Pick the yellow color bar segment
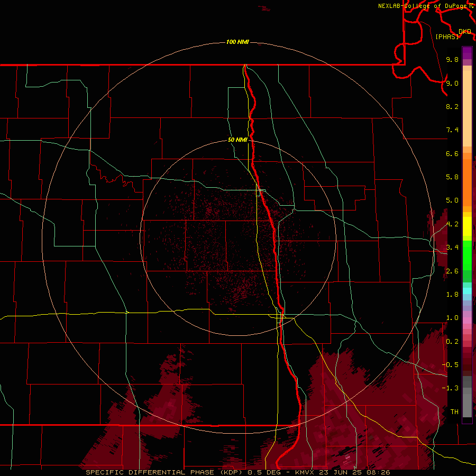476x476 pixels. (467, 226)
